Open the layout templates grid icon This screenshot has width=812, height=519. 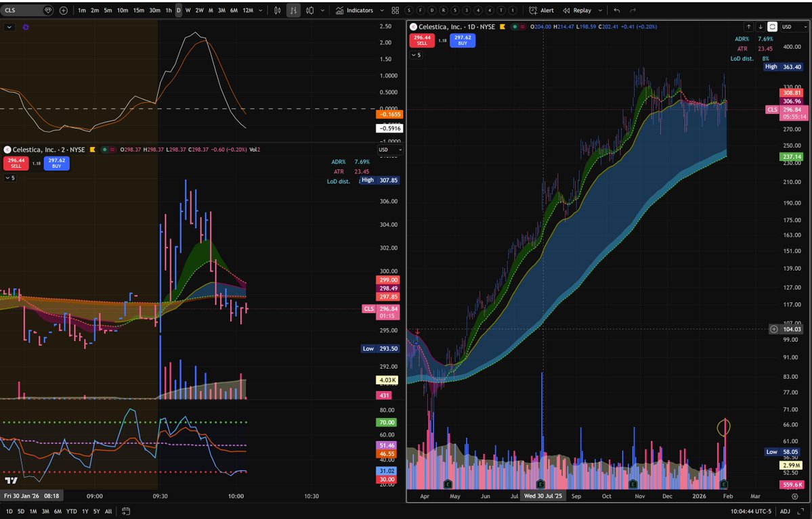coord(395,10)
